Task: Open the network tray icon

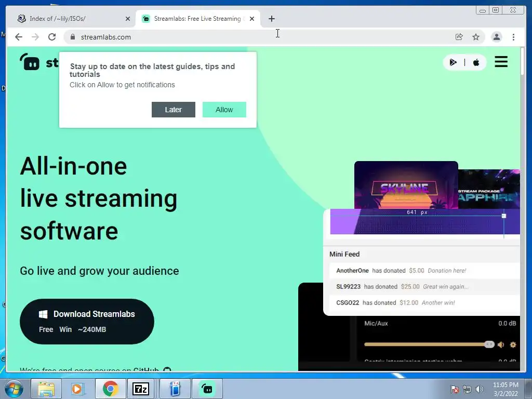Action: [467, 389]
